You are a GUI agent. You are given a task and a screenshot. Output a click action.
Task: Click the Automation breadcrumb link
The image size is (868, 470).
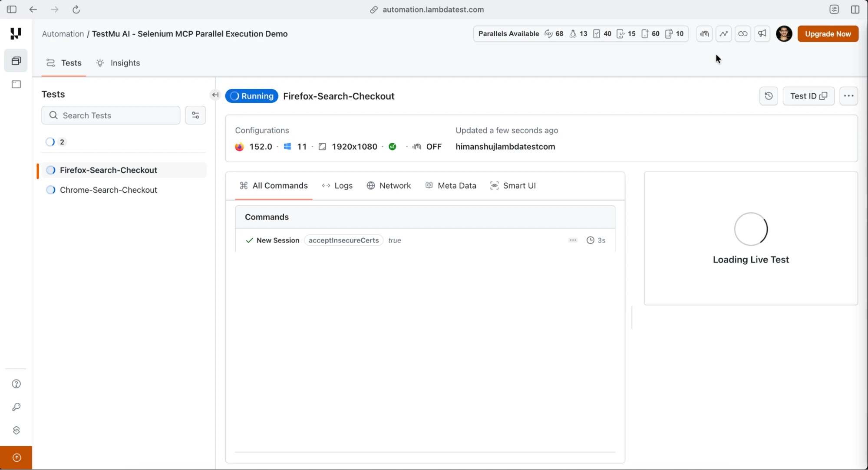63,34
